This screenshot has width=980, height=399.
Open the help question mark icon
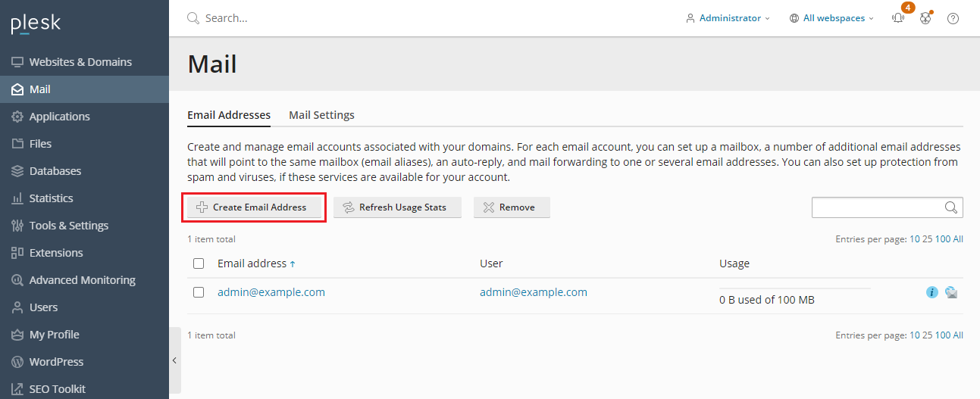pyautogui.click(x=953, y=19)
